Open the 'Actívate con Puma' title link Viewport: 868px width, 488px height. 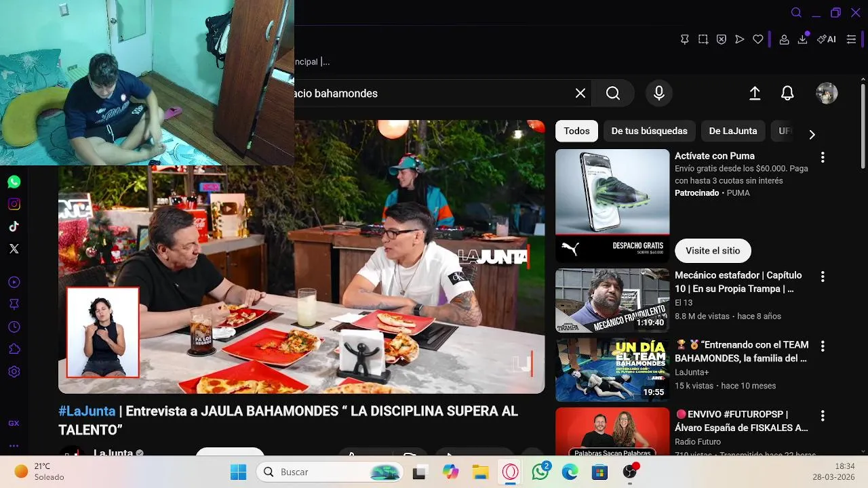click(x=715, y=156)
